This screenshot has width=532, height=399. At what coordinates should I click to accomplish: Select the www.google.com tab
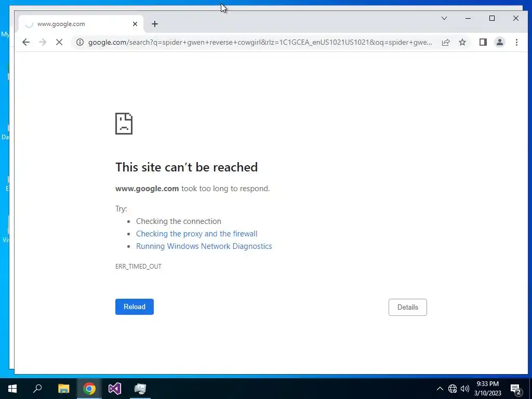click(x=82, y=24)
